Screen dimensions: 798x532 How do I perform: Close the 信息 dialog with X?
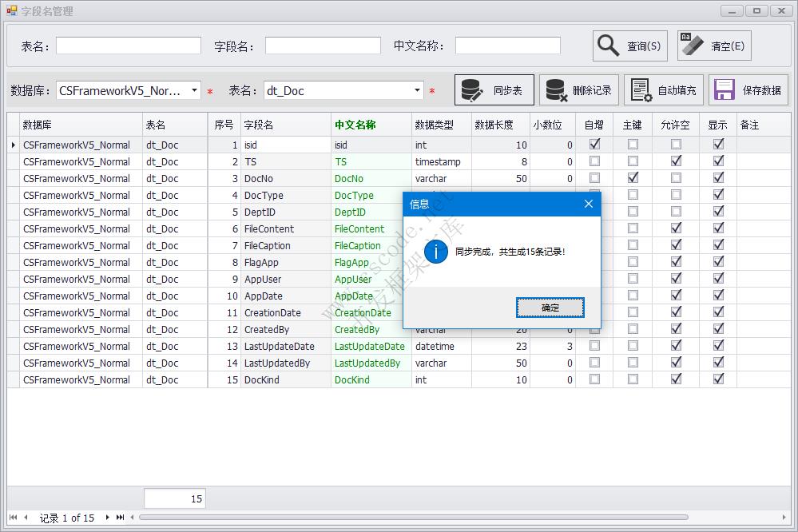click(x=589, y=204)
